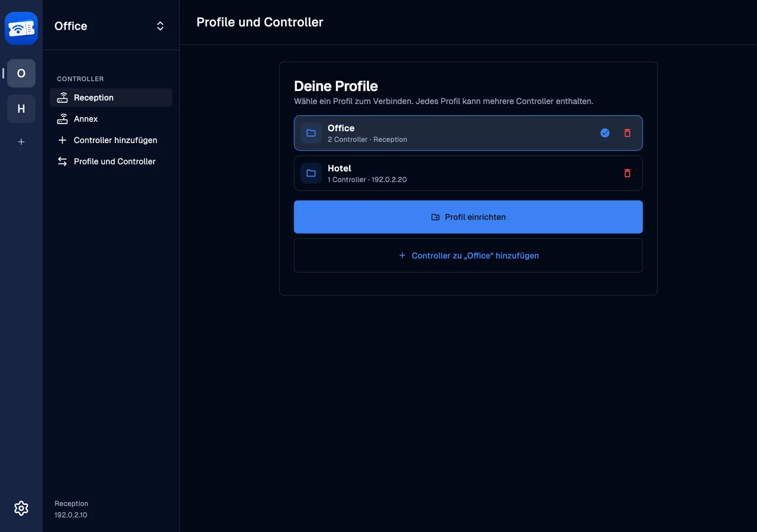Select the Annex controller in sidebar

coord(111,119)
